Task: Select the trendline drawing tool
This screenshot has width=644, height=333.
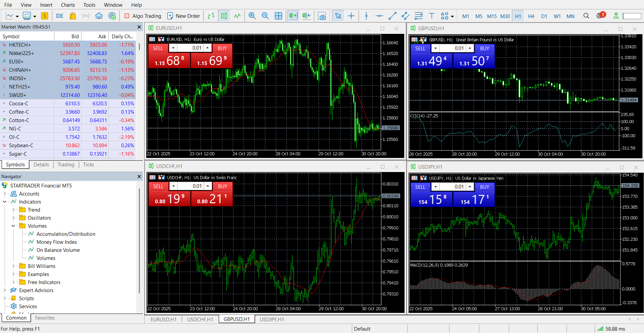Action: 392,16
